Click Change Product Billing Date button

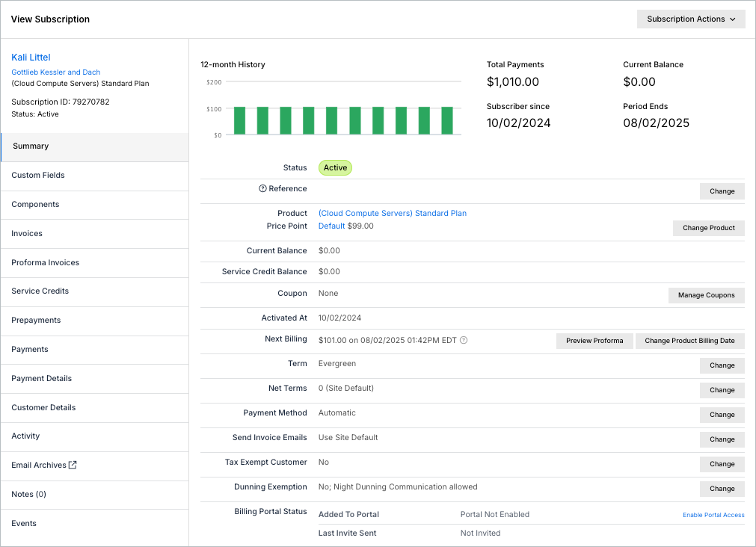pyautogui.click(x=689, y=340)
